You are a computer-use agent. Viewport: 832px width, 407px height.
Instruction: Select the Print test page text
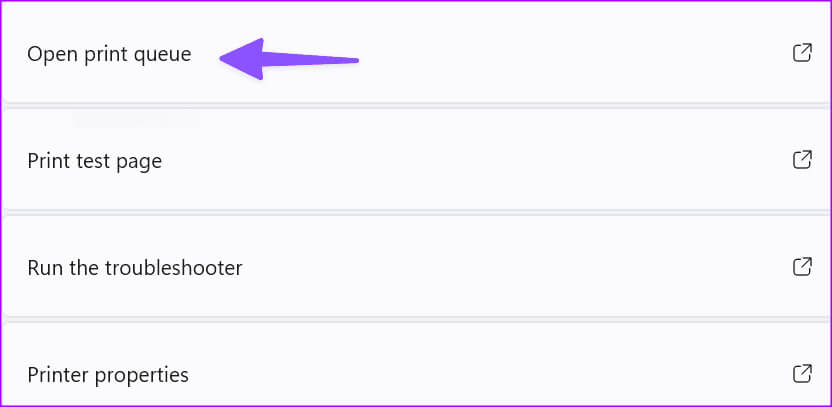click(x=94, y=161)
